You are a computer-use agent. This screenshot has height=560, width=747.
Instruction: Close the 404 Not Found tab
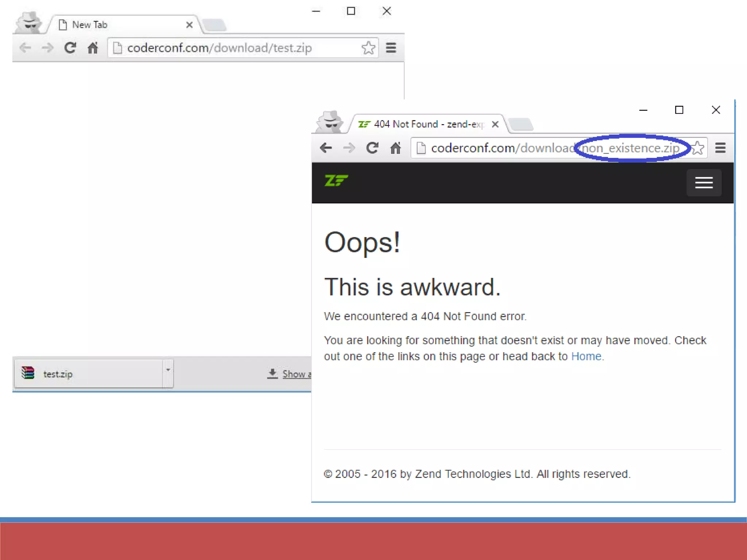coord(495,124)
